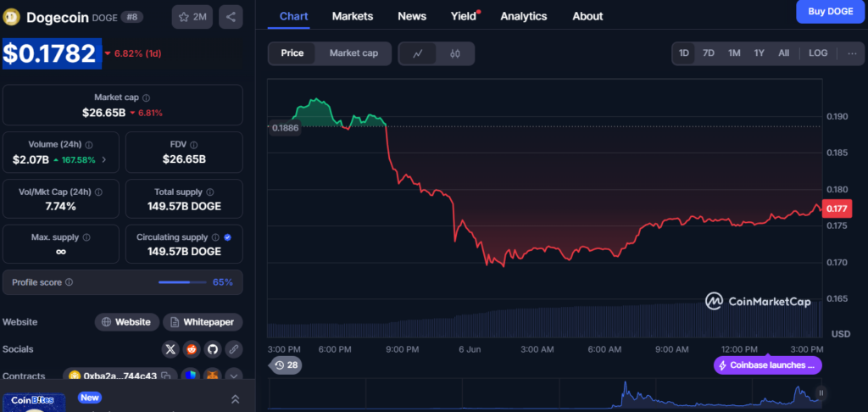The width and height of the screenshot is (868, 412).
Task: Open the Coinbase launches news pill
Action: coord(768,365)
